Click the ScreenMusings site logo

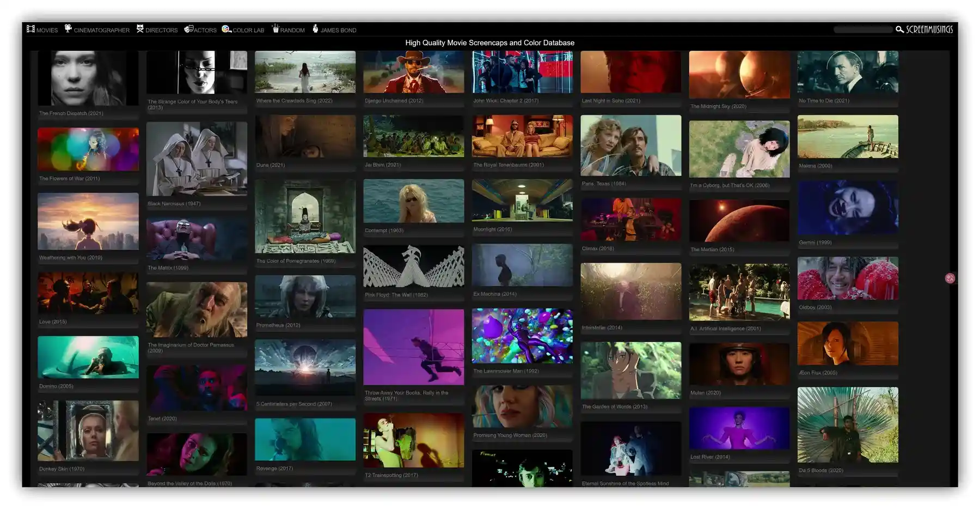click(x=929, y=29)
